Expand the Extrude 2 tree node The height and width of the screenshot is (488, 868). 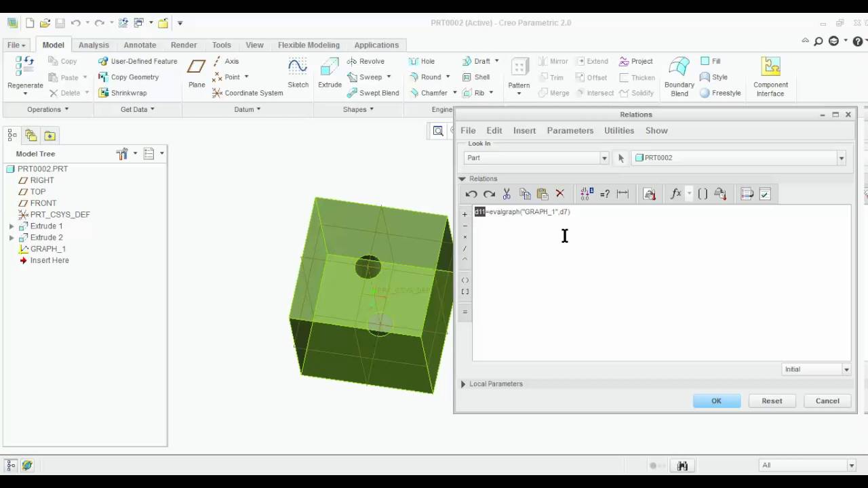point(12,238)
